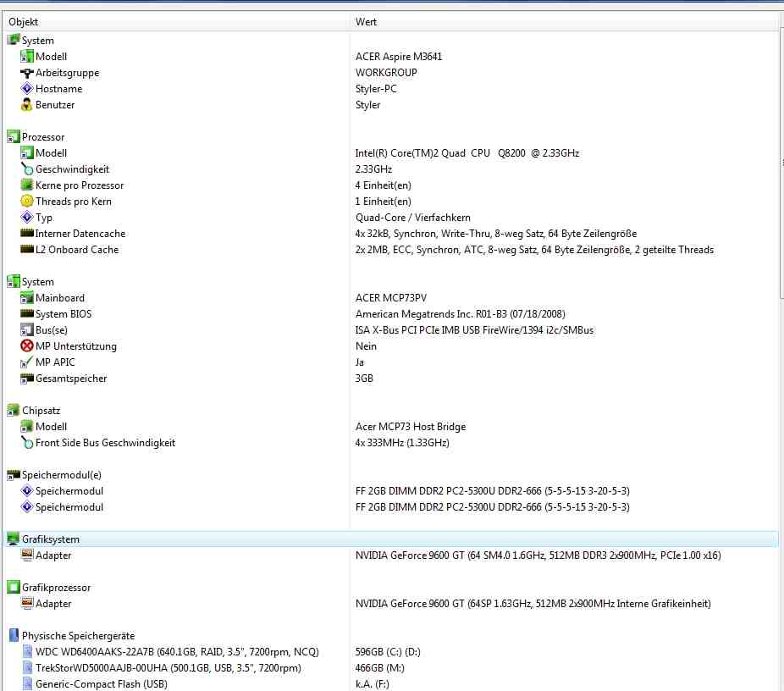784x691 pixels.
Task: Click the System BIOS chip icon
Action: coord(27,313)
